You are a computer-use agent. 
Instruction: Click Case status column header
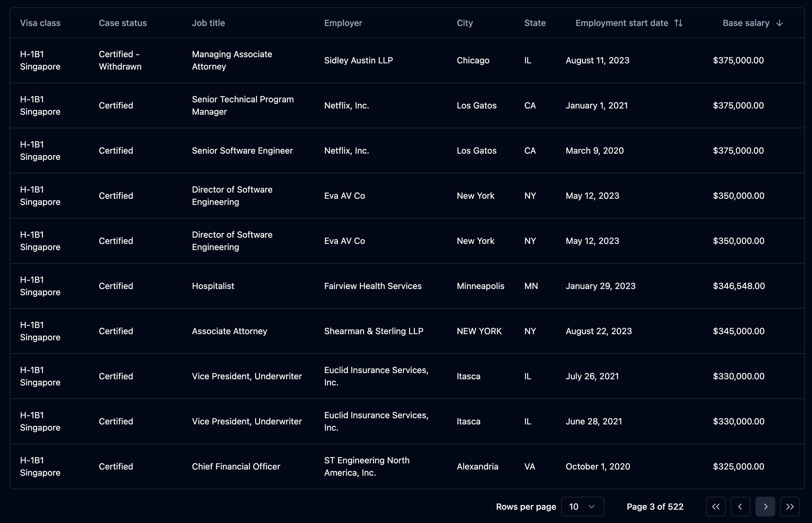[123, 23]
